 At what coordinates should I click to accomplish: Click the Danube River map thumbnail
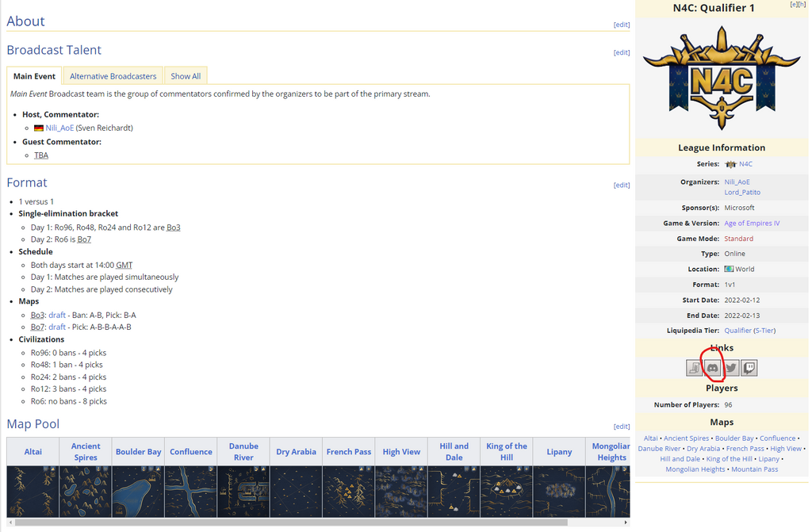pyautogui.click(x=243, y=491)
